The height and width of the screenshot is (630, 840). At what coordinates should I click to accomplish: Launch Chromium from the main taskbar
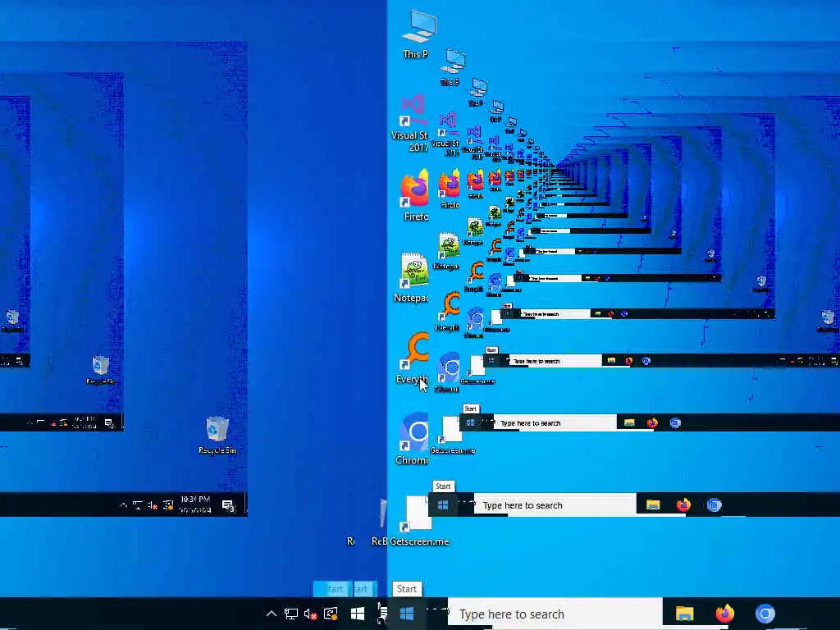point(765,614)
